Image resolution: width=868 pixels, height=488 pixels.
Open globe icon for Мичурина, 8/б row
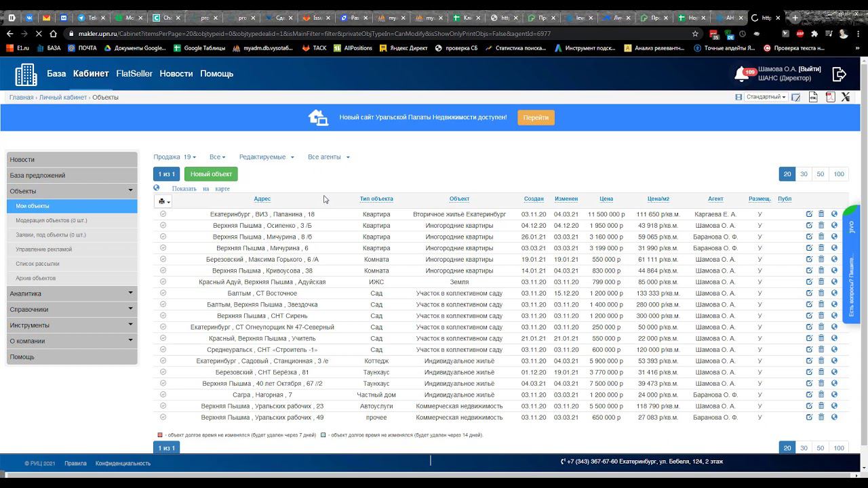point(834,237)
